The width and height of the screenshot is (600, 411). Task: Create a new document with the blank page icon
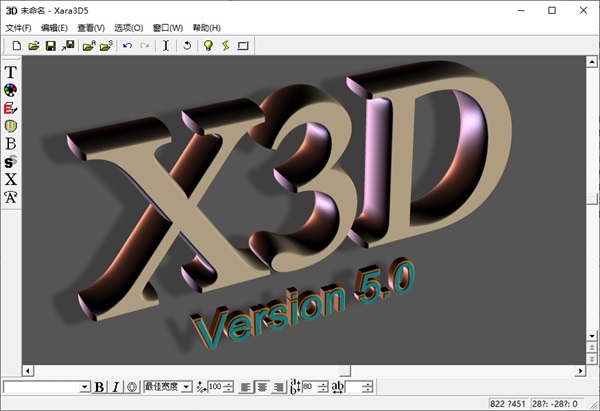pyautogui.click(x=16, y=46)
